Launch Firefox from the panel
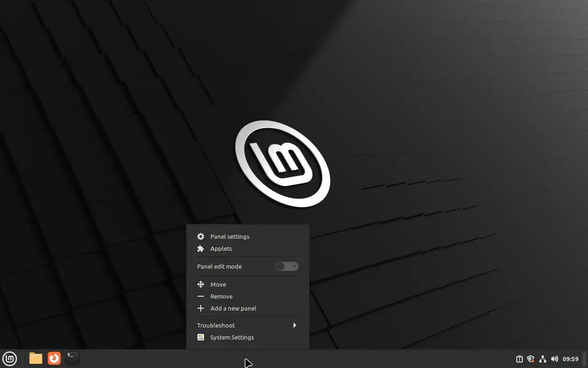This screenshot has height=368, width=588. coord(54,358)
